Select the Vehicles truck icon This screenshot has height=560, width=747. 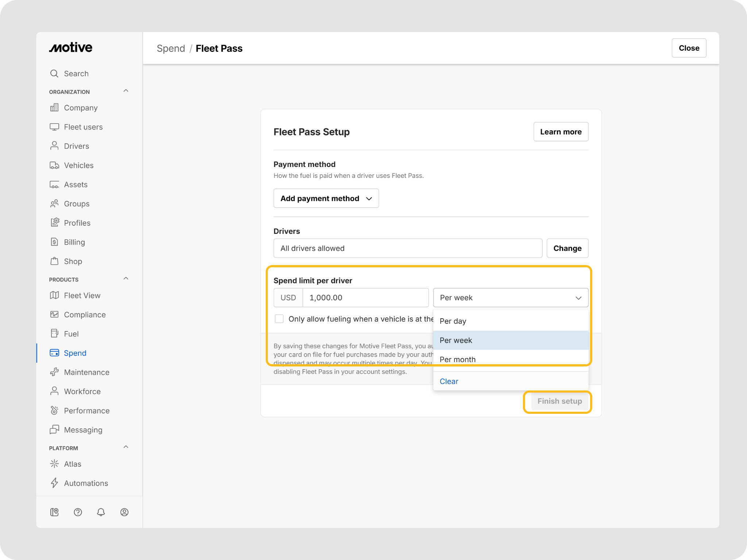[54, 166]
